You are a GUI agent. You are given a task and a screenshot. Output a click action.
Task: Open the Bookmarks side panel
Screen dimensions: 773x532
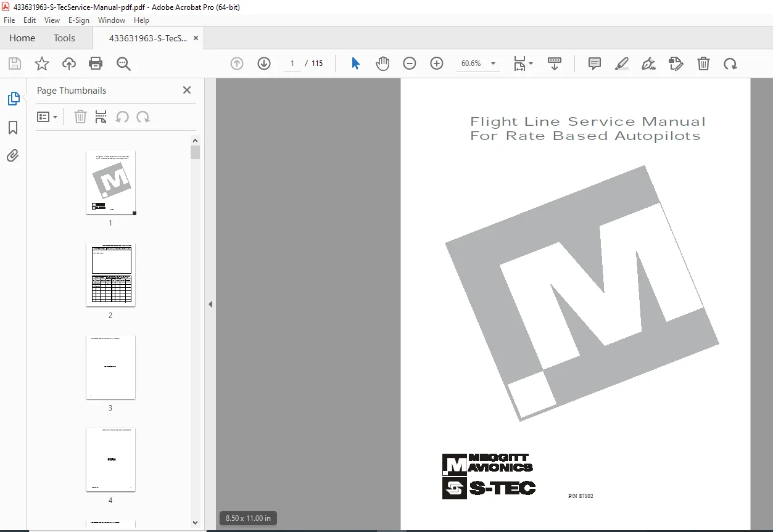(x=13, y=128)
